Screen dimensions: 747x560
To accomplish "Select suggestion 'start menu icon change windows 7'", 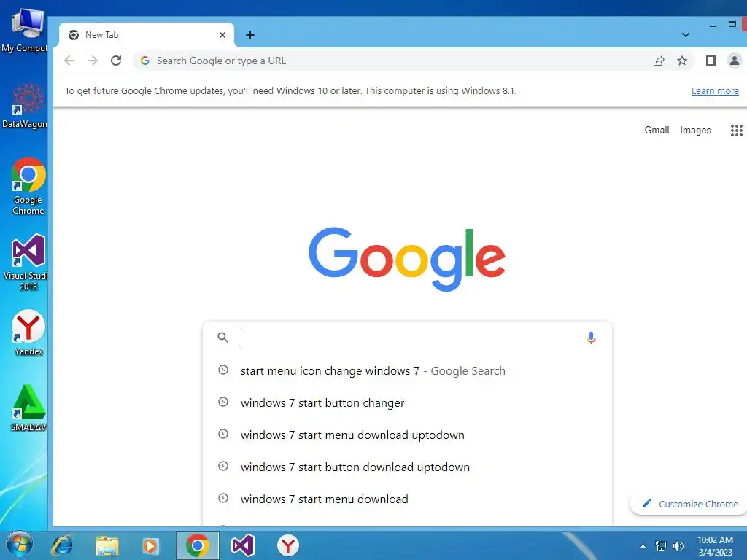I will (407, 370).
